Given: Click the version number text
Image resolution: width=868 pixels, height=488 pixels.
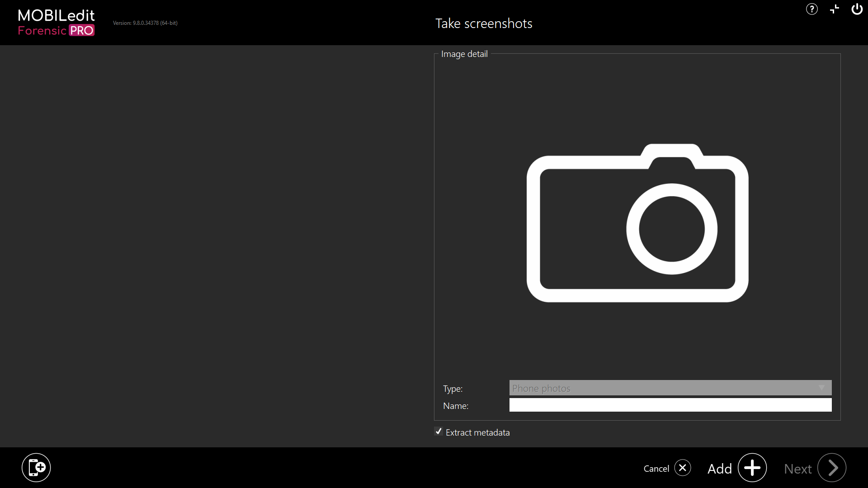Looking at the screenshot, I should click(145, 23).
